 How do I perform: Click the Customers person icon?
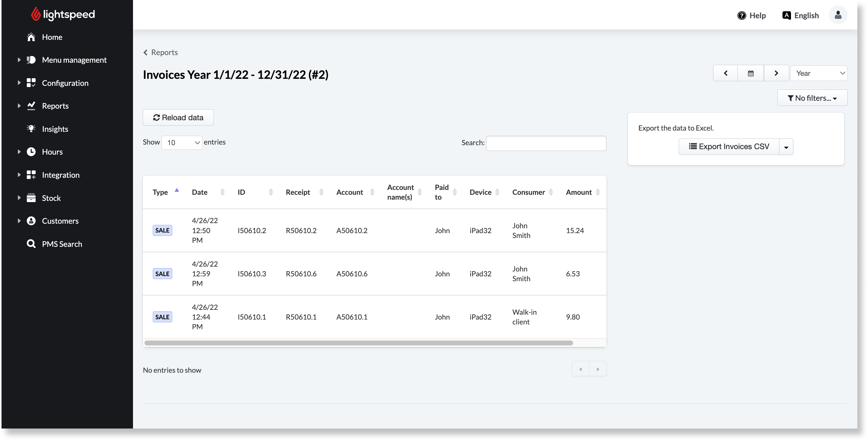pyautogui.click(x=31, y=221)
